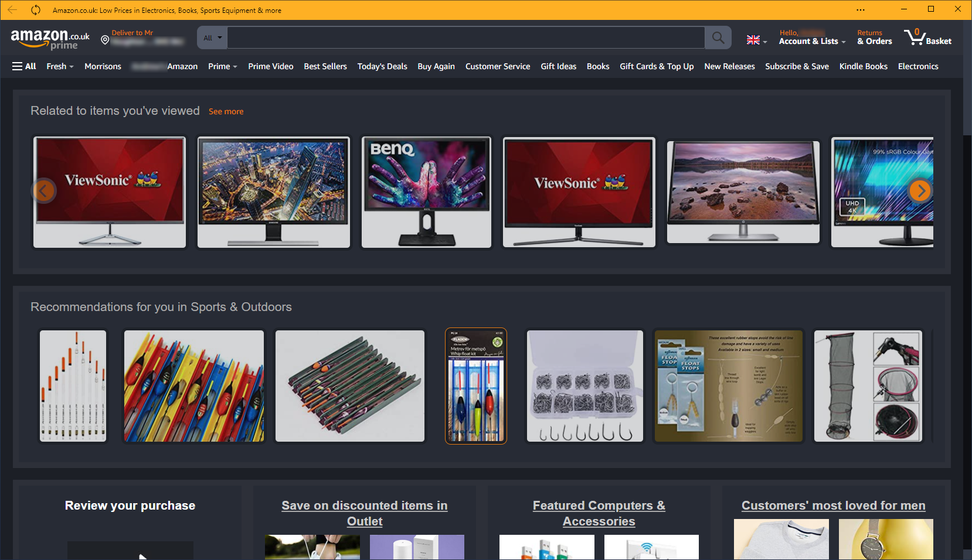
Task: Open Customer Service
Action: [x=498, y=66]
